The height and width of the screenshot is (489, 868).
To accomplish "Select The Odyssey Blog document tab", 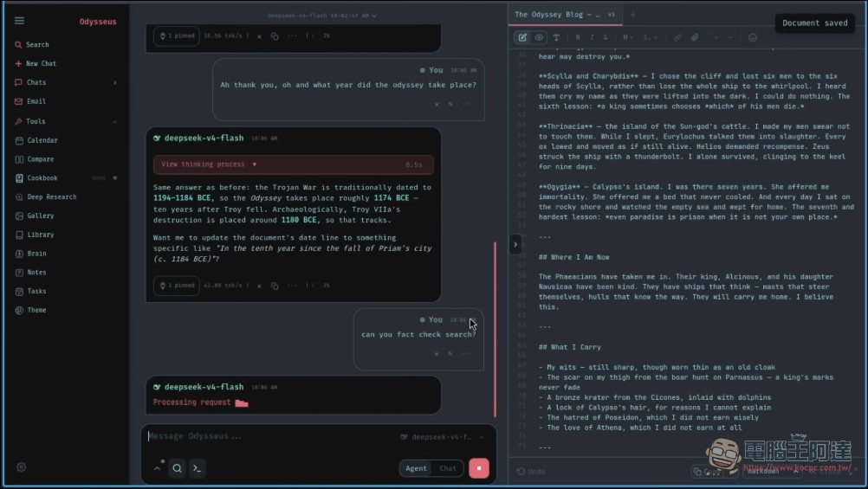I will pos(565,15).
